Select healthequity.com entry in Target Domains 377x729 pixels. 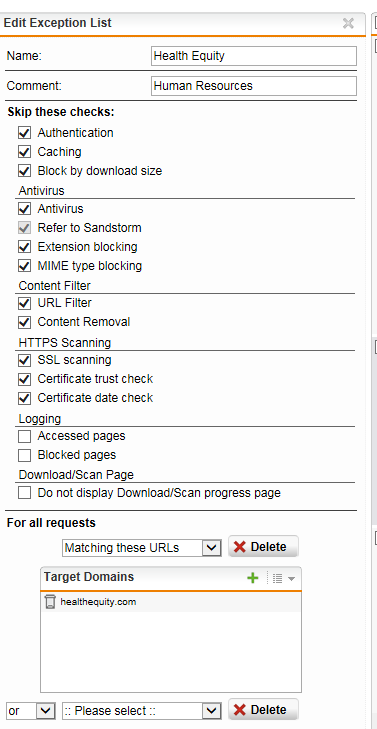pos(171,602)
